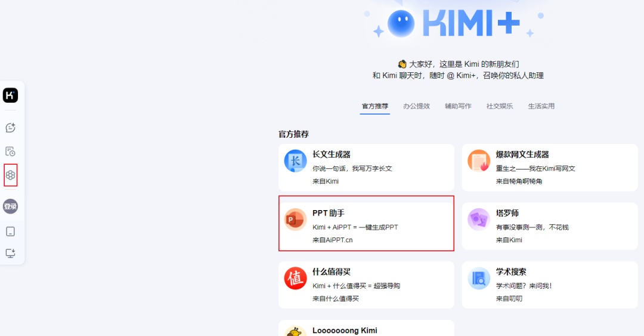Open the 什么值得买 title
Viewport: 644px width, 336px height.
coord(331,272)
